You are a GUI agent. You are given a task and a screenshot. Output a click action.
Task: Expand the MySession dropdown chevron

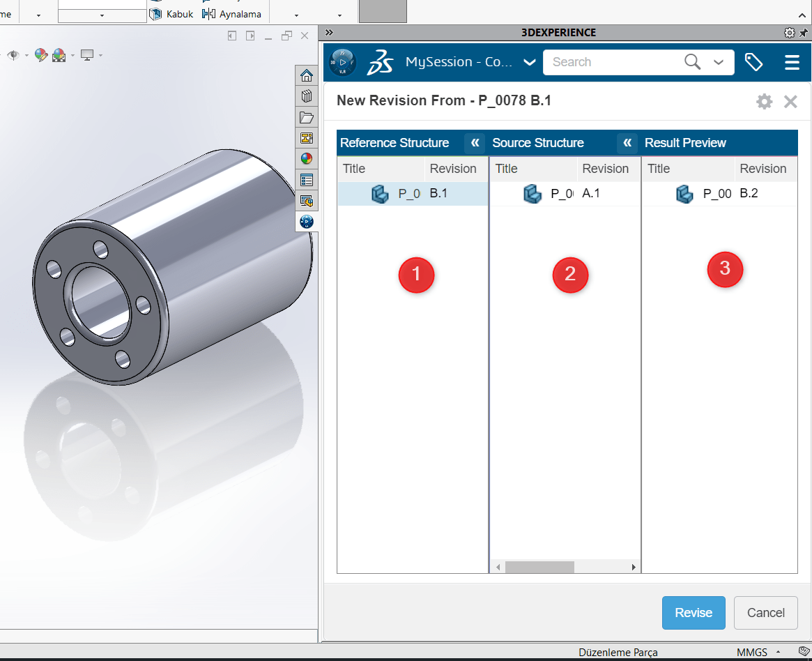pos(529,62)
